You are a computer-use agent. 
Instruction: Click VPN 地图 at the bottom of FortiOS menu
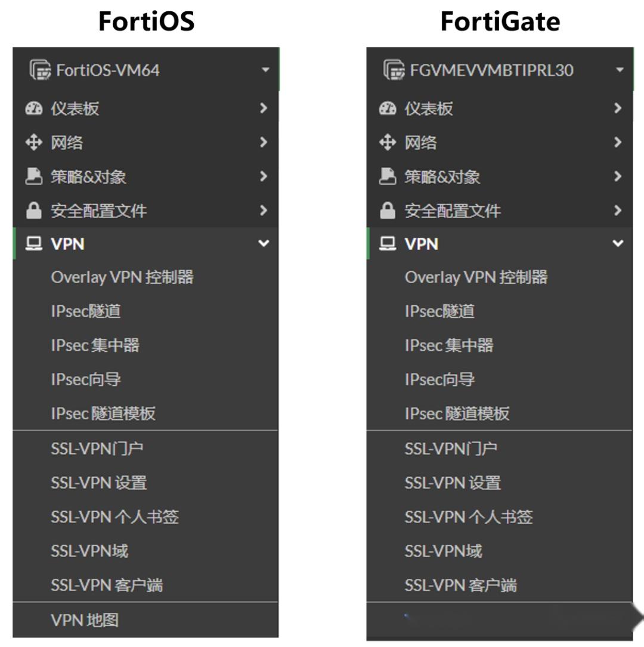tap(85, 620)
